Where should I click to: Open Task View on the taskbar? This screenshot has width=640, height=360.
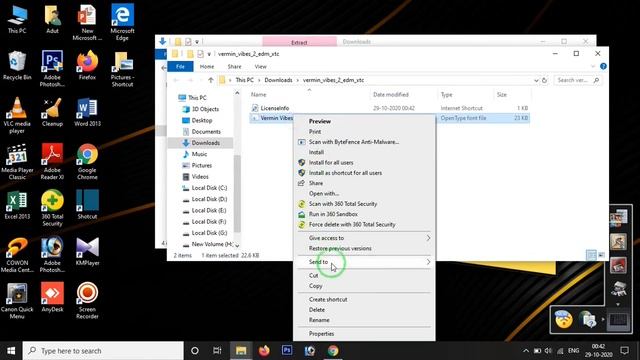coord(217,351)
